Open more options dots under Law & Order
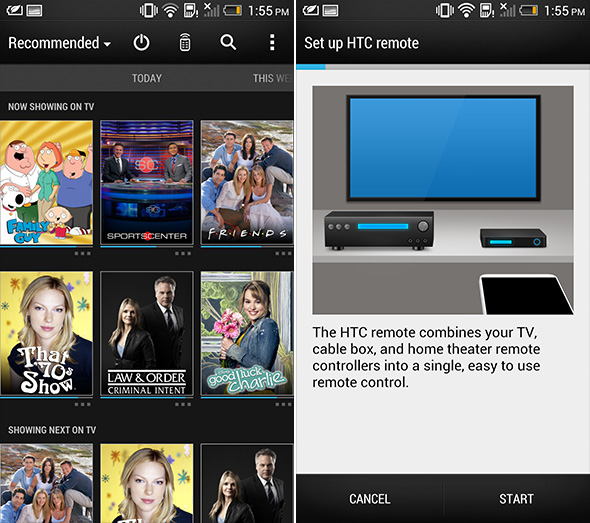The height and width of the screenshot is (523, 590). [x=183, y=404]
